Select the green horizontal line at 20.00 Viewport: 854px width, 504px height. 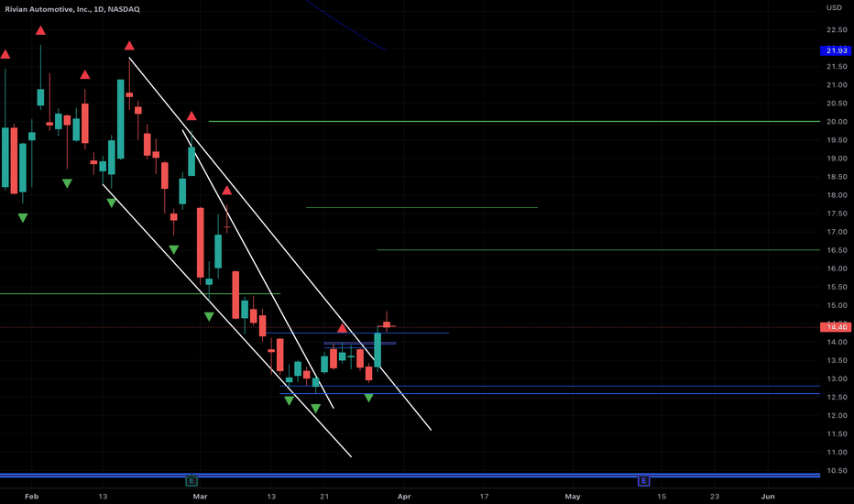coord(514,122)
